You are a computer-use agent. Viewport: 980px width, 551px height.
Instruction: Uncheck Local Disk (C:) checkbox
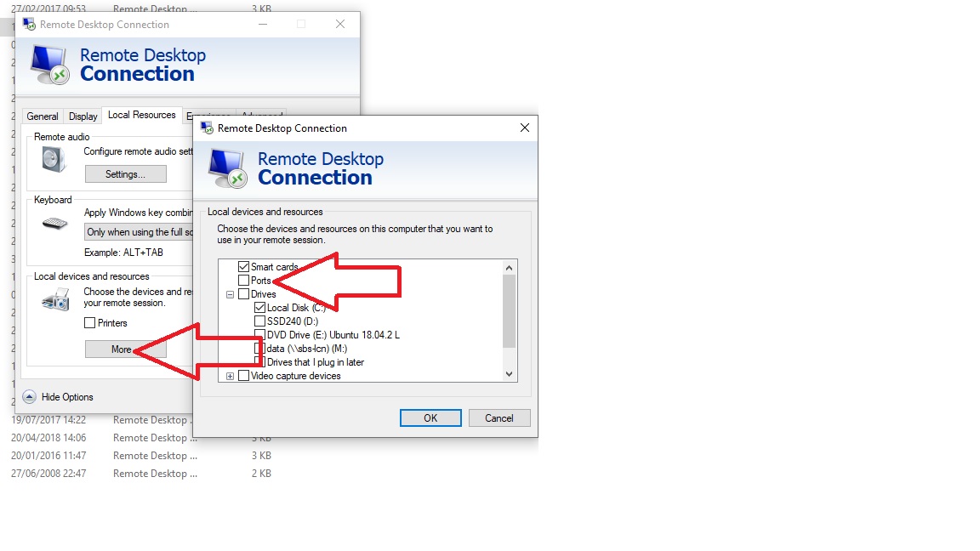click(260, 308)
